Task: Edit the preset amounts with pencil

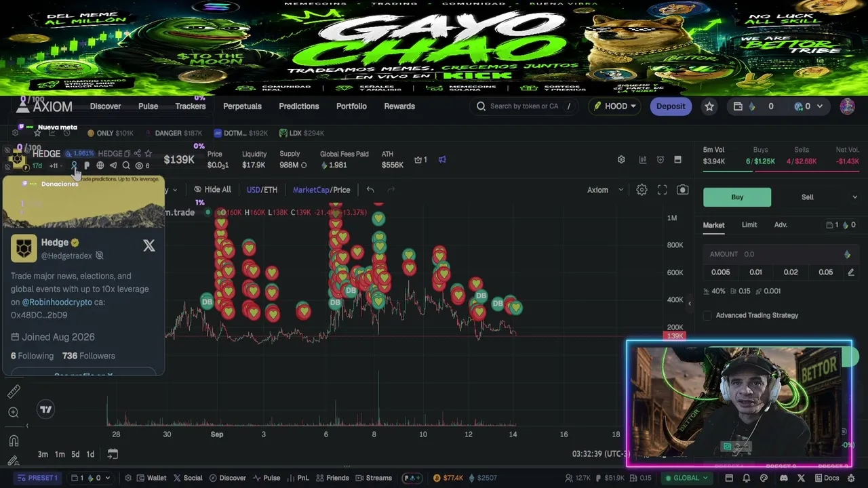Action: pos(851,272)
